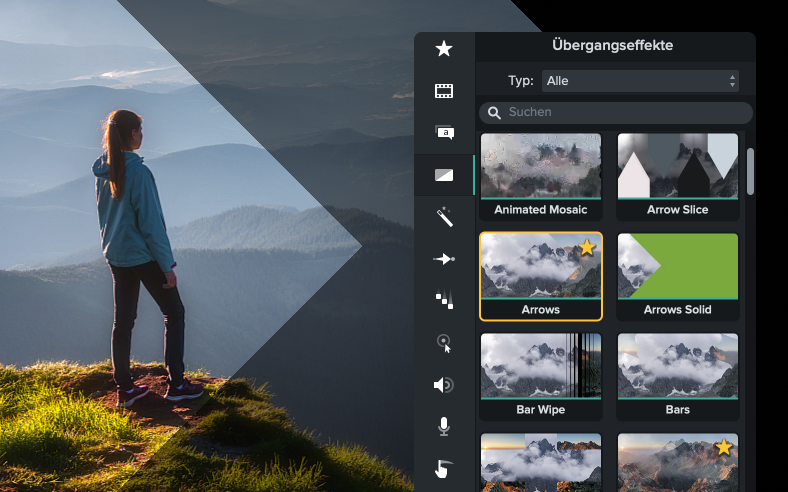788x492 pixels.
Task: Open the Media bin filmstrip icon
Action: pos(444,91)
